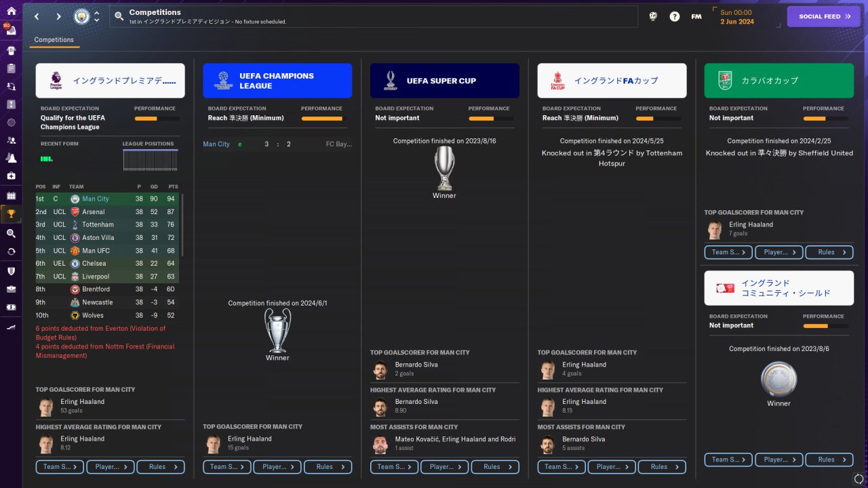Open the Squad shirt icon in sidebar
Image resolution: width=868 pixels, height=488 pixels.
click(11, 50)
